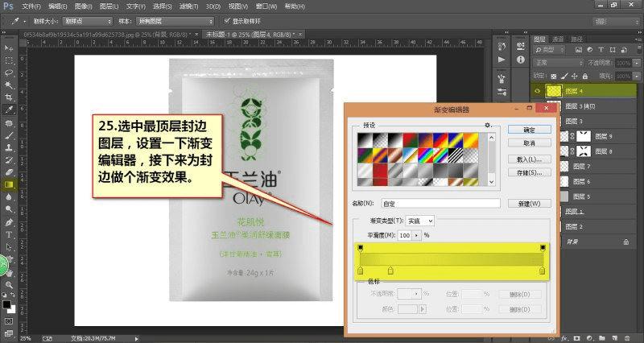Image resolution: width=644 pixels, height=343 pixels.
Task: Open the Info panel icon
Action: pyautogui.click(x=521, y=60)
